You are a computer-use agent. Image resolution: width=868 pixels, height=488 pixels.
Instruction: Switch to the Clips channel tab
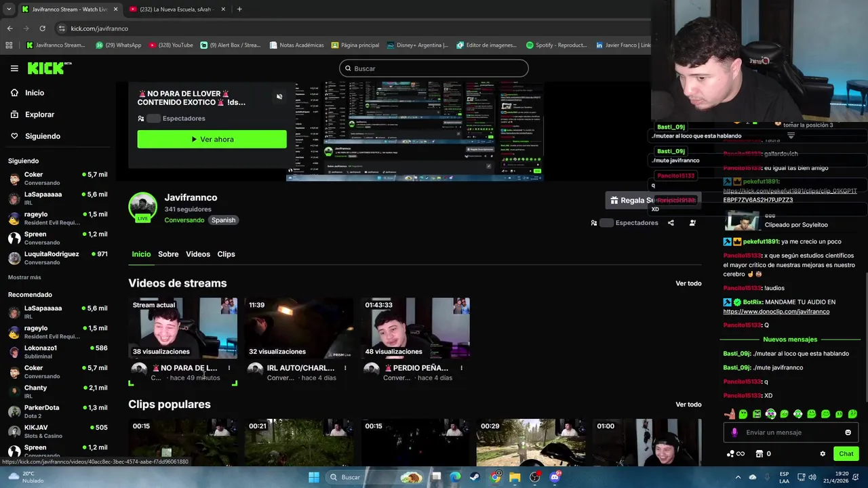[226, 254]
